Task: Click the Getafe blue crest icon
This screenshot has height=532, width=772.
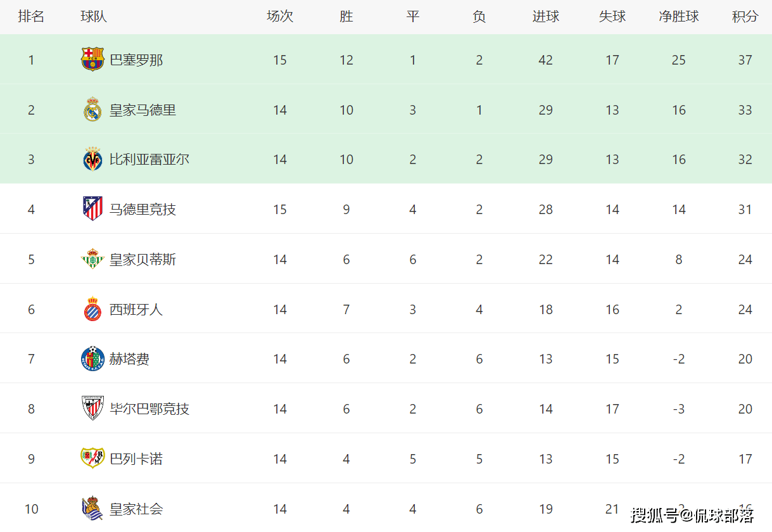Action: coord(92,359)
